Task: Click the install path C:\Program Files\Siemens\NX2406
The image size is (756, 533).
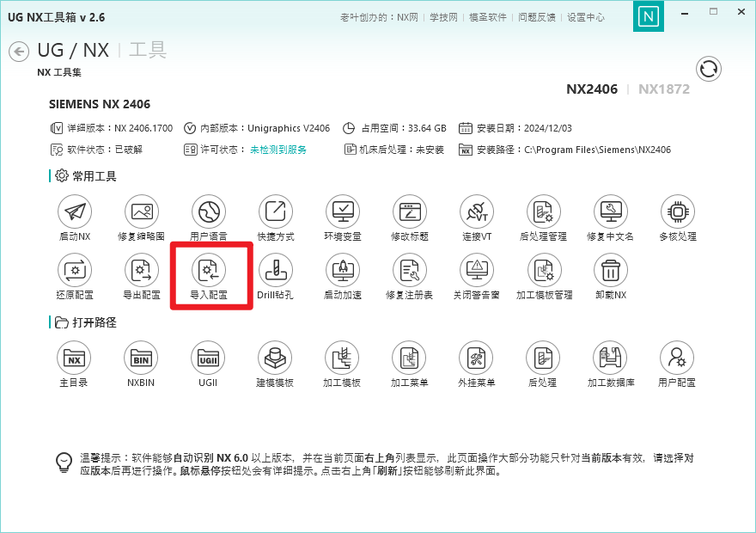Action: click(597, 150)
